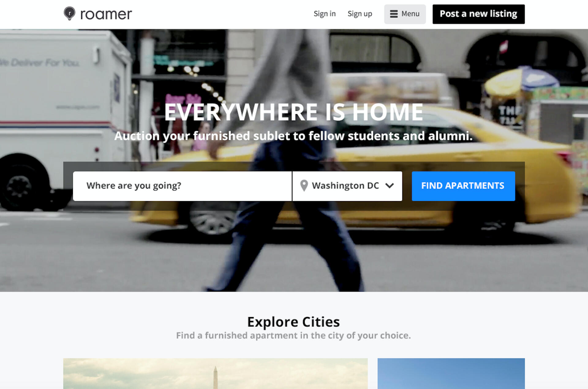Click 'Find a furnished apartment' subtitle text
The height and width of the screenshot is (389, 588).
[x=293, y=336]
